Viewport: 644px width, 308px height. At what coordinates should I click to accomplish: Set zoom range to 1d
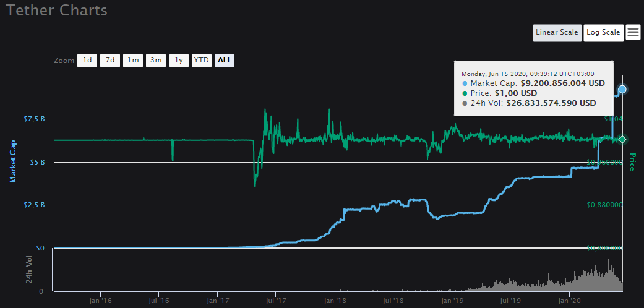pyautogui.click(x=87, y=61)
